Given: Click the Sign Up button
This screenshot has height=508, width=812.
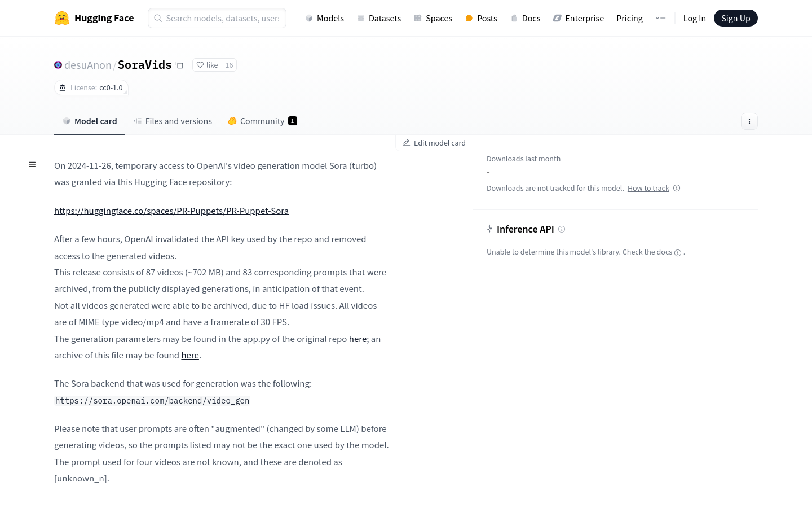Looking at the screenshot, I should click(736, 18).
